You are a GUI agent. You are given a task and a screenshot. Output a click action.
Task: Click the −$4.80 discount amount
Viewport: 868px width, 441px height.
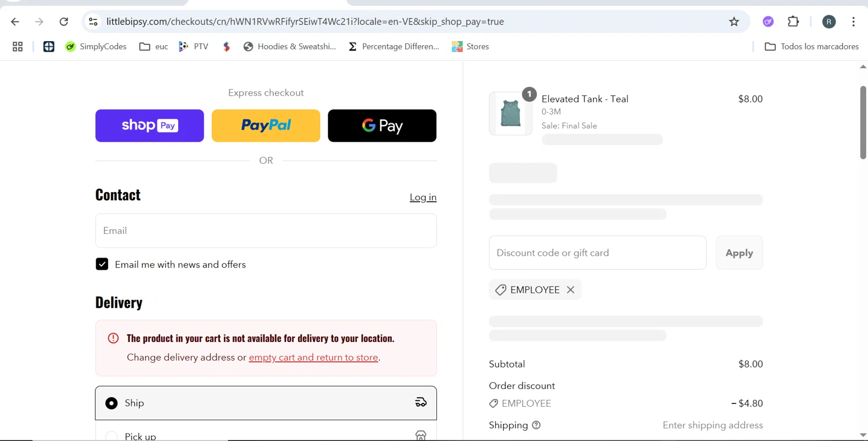click(x=747, y=403)
